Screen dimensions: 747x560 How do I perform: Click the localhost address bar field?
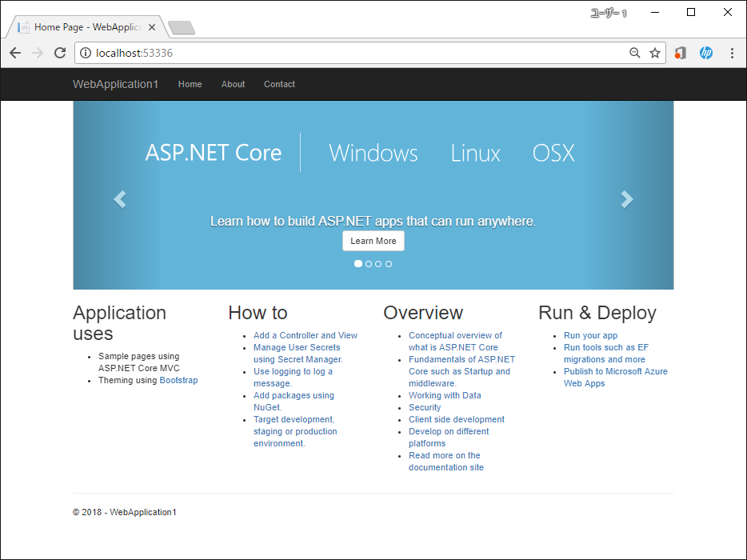click(360, 53)
